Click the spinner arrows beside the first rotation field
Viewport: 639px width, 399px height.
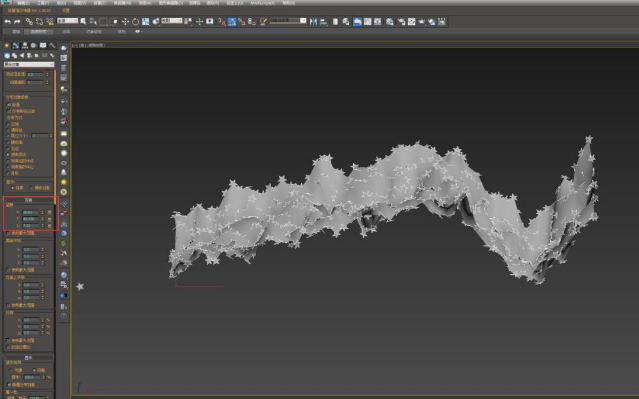pos(42,212)
